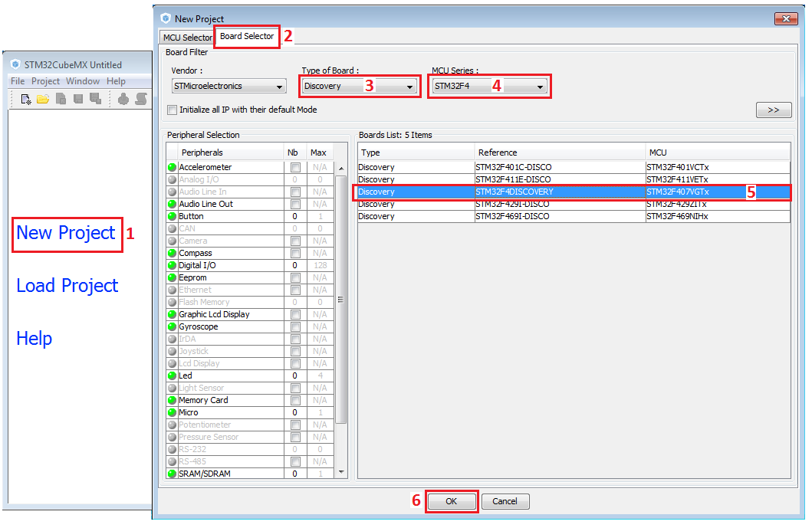The height and width of the screenshot is (528, 812).
Task: Select the STM32F411E-DISCO board row
Action: click(574, 179)
